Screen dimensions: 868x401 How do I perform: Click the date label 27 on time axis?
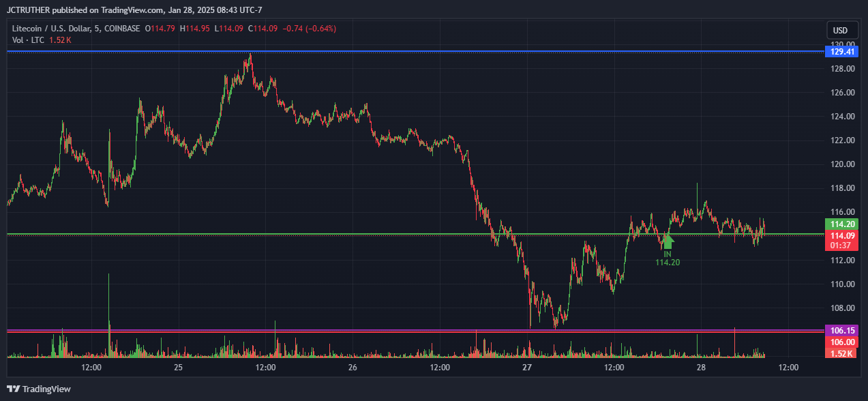[526, 368]
